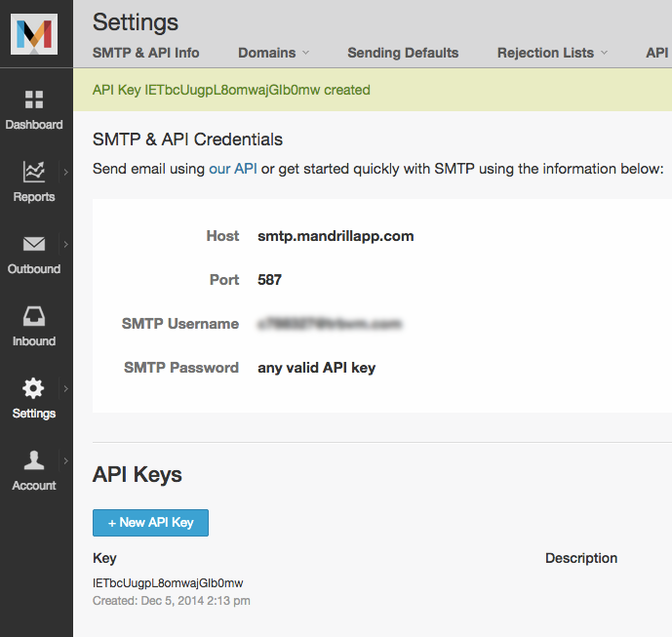Image resolution: width=672 pixels, height=637 pixels.
Task: Open the Account person icon
Action: click(34, 460)
